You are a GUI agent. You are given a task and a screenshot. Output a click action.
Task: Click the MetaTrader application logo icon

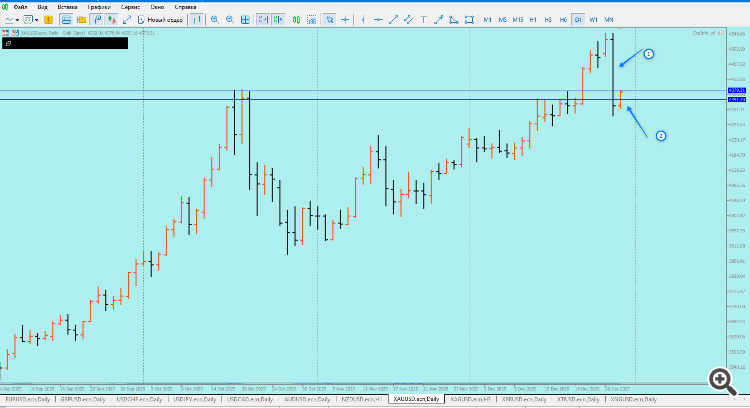tap(5, 7)
